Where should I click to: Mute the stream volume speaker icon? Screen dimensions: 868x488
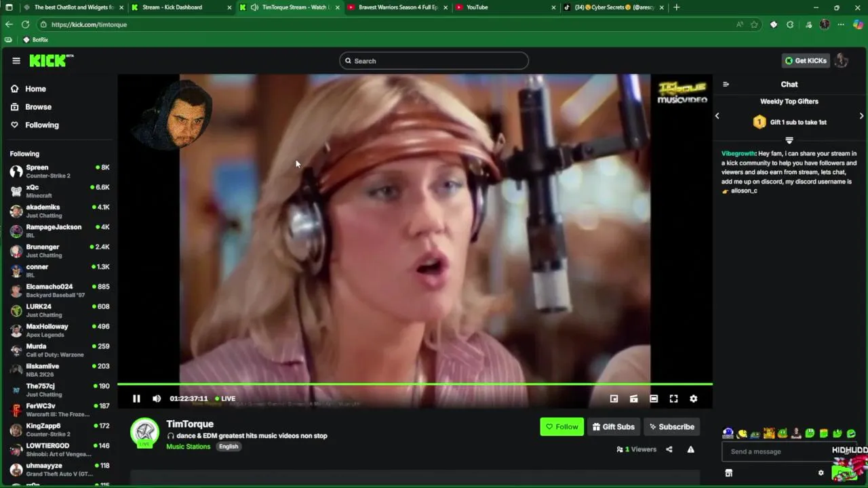pyautogui.click(x=157, y=399)
